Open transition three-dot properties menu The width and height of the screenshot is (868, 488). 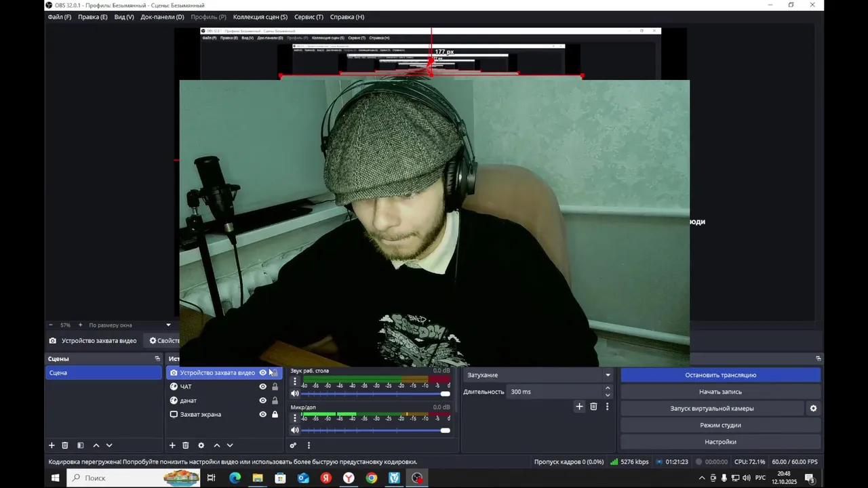[x=607, y=407]
